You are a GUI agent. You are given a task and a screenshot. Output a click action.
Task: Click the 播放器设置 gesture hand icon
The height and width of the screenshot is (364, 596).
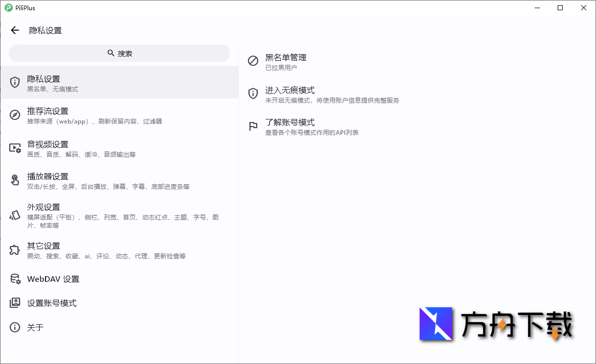point(15,180)
